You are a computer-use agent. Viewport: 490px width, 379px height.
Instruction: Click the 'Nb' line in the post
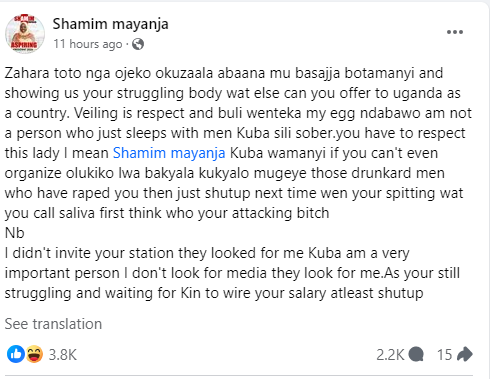(15, 233)
